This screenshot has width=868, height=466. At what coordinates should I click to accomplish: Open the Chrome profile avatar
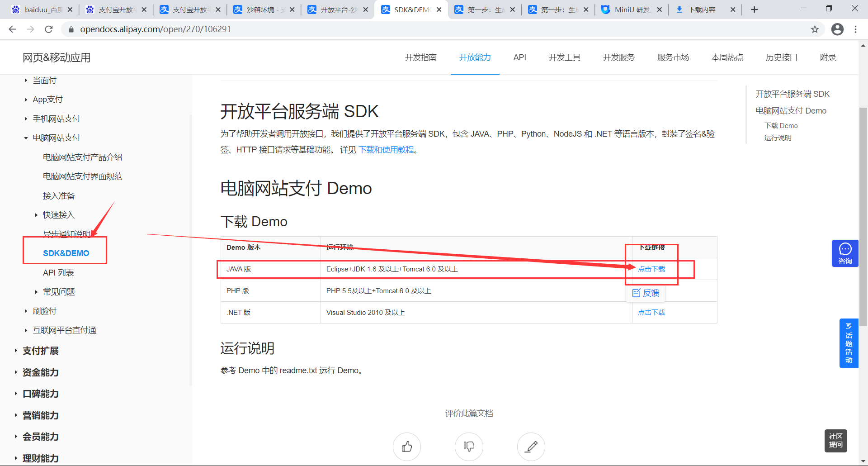(x=837, y=29)
